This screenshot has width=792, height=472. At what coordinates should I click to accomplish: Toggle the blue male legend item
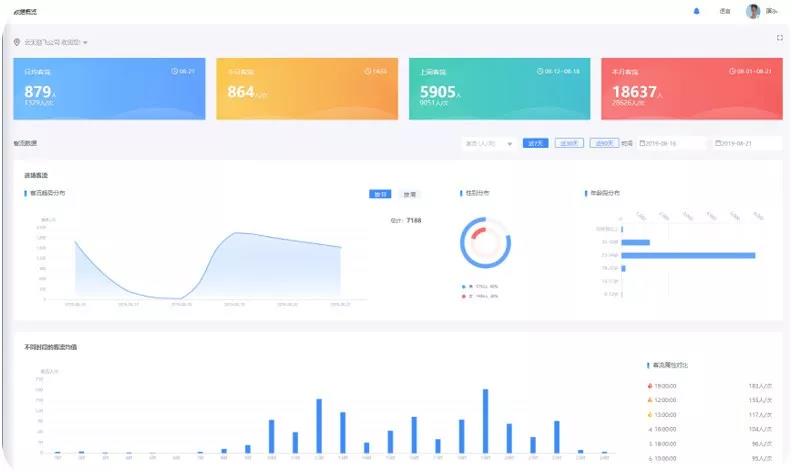(465, 286)
